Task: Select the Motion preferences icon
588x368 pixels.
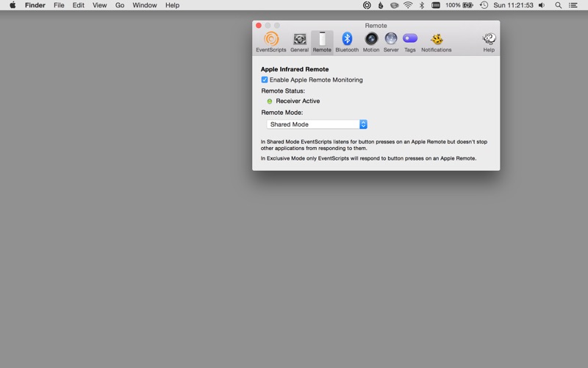Action: [371, 42]
